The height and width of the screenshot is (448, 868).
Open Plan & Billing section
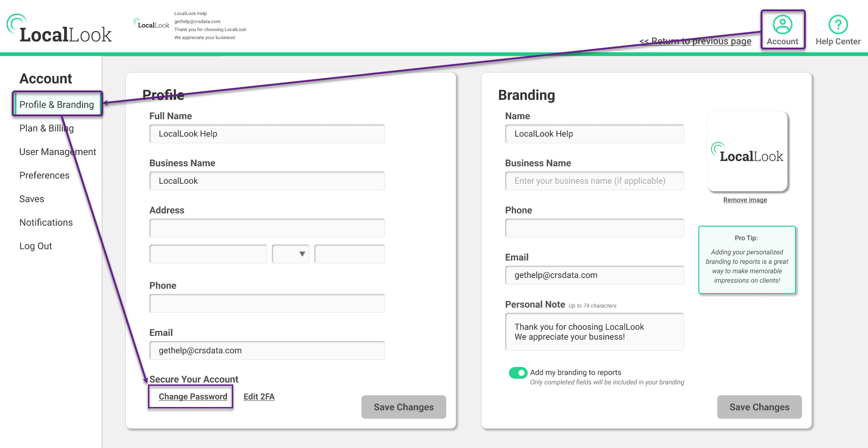click(46, 128)
